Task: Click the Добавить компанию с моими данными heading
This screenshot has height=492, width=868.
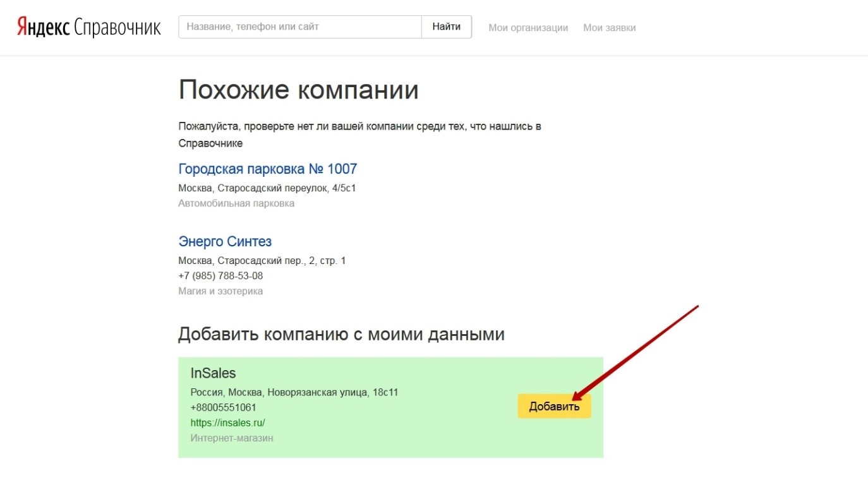Action: pos(342,334)
